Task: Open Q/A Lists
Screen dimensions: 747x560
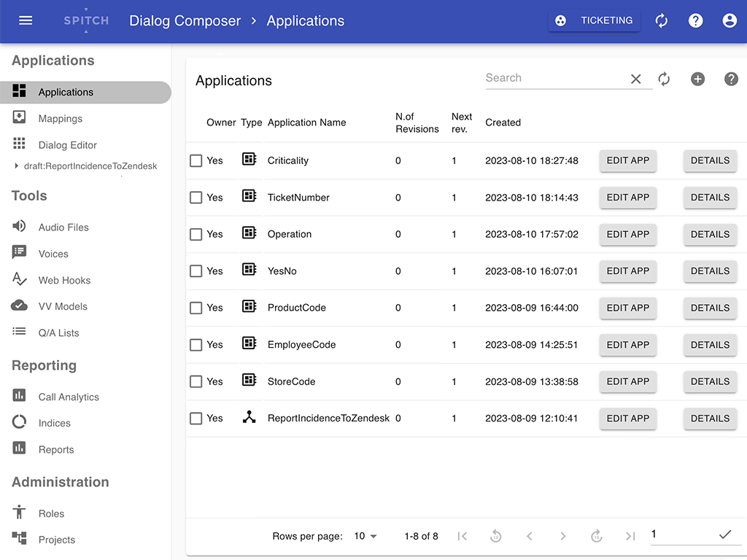Action: [x=58, y=332]
